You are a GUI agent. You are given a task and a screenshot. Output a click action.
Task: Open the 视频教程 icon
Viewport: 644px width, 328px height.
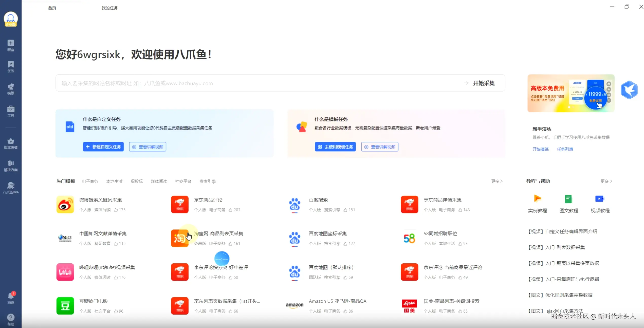coord(600,199)
